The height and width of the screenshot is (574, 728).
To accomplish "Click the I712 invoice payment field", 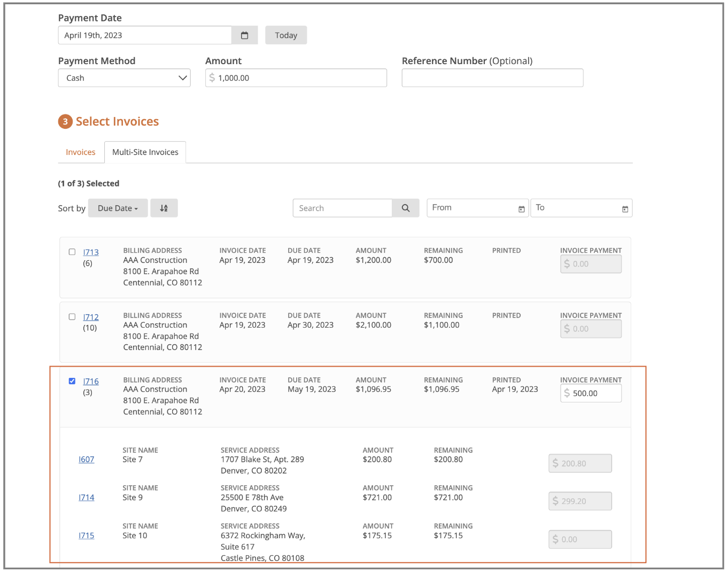I will point(591,329).
